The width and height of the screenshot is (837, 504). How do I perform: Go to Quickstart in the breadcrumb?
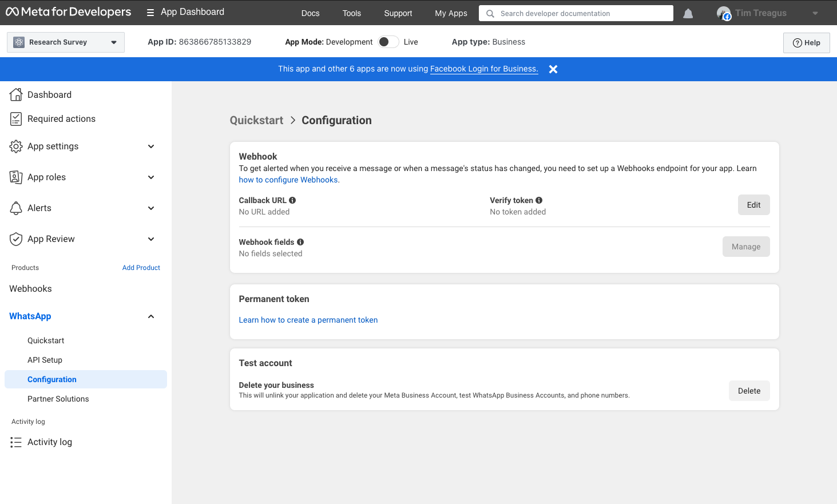pos(256,120)
